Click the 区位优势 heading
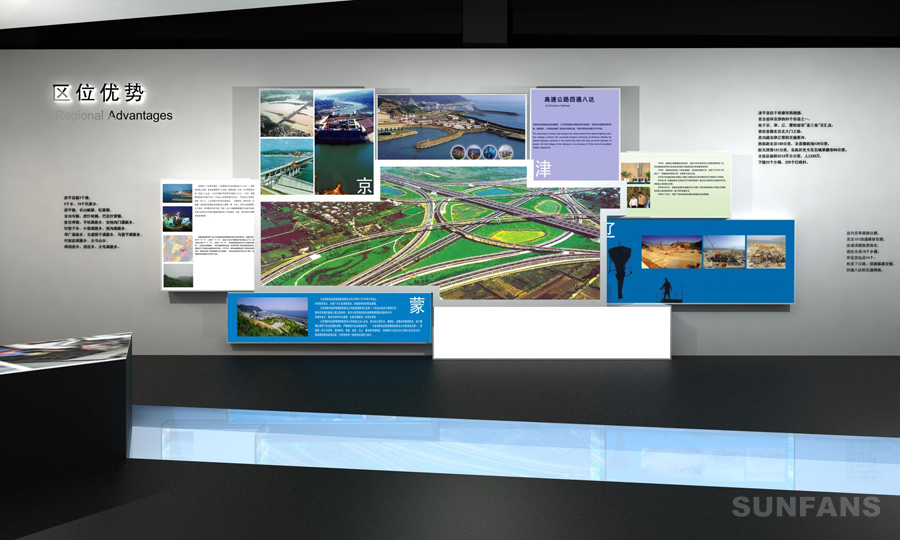Screen dimensions: 900x540 [x=99, y=93]
